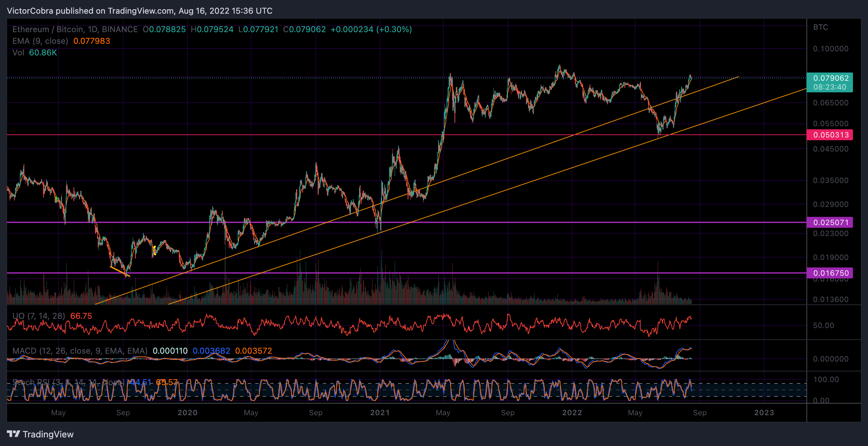Click the EMA (9, close) indicator label
The width and height of the screenshot is (868, 446).
[x=40, y=41]
